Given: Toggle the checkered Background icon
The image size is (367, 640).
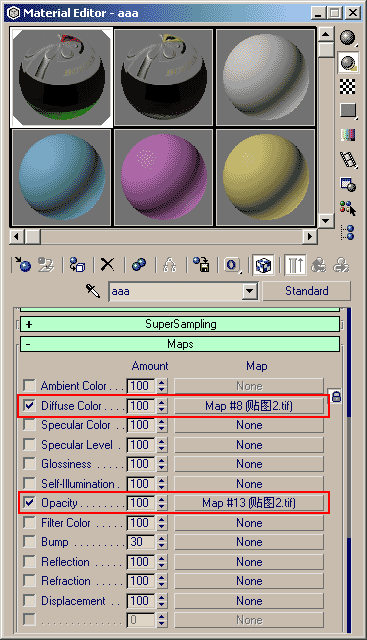Looking at the screenshot, I should pyautogui.click(x=348, y=86).
